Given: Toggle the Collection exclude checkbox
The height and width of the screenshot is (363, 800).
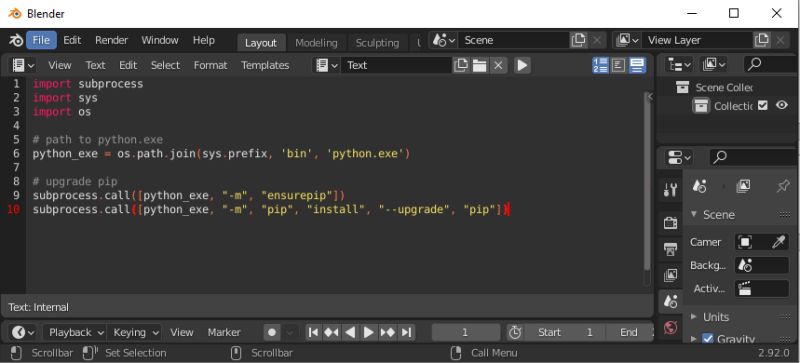Looking at the screenshot, I should (x=763, y=106).
